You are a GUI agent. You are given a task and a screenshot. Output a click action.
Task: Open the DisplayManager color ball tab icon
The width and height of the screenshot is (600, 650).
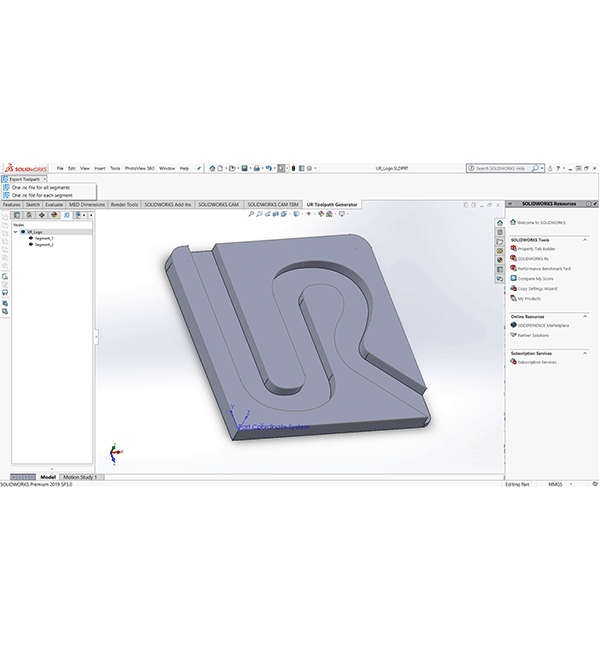[x=54, y=215]
